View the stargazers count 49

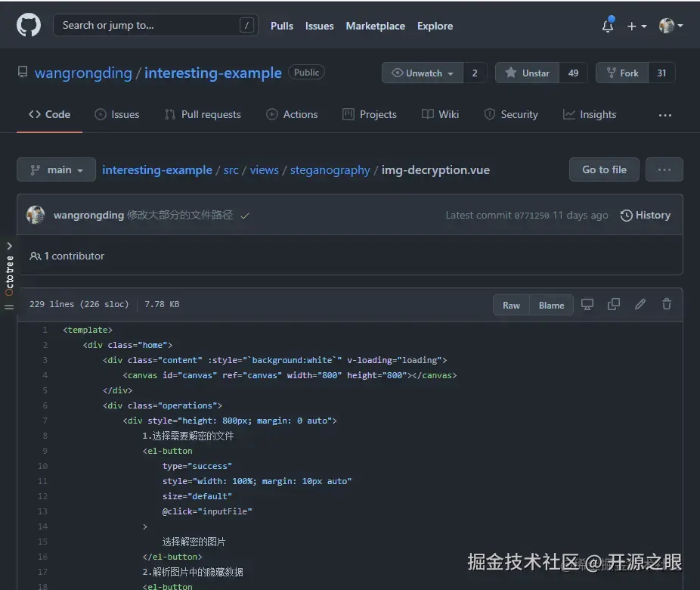[x=573, y=73]
